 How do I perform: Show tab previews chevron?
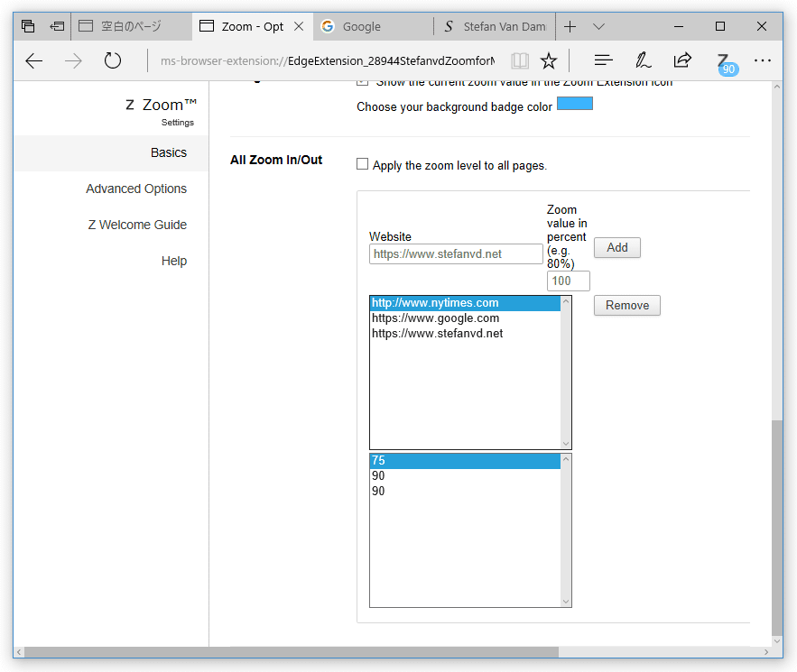pyautogui.click(x=598, y=26)
